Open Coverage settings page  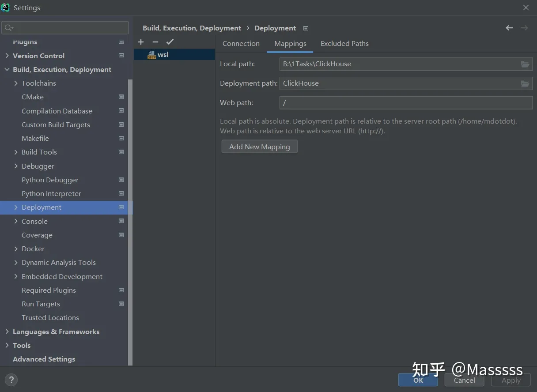pyautogui.click(x=37, y=235)
